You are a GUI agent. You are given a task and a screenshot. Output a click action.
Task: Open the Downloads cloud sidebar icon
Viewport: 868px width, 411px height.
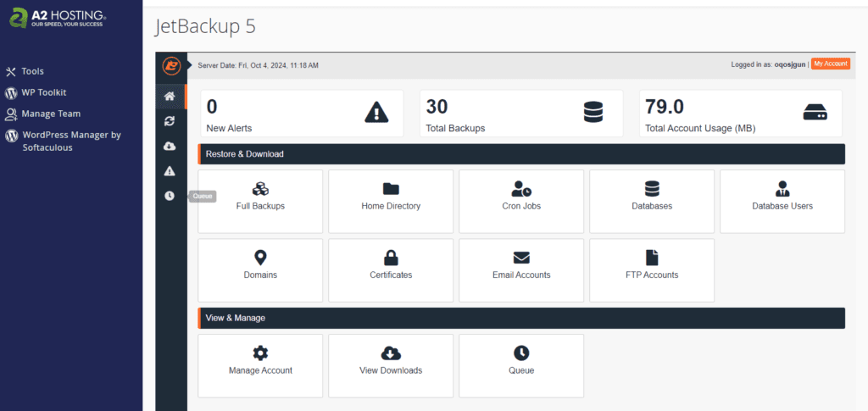[x=170, y=146]
